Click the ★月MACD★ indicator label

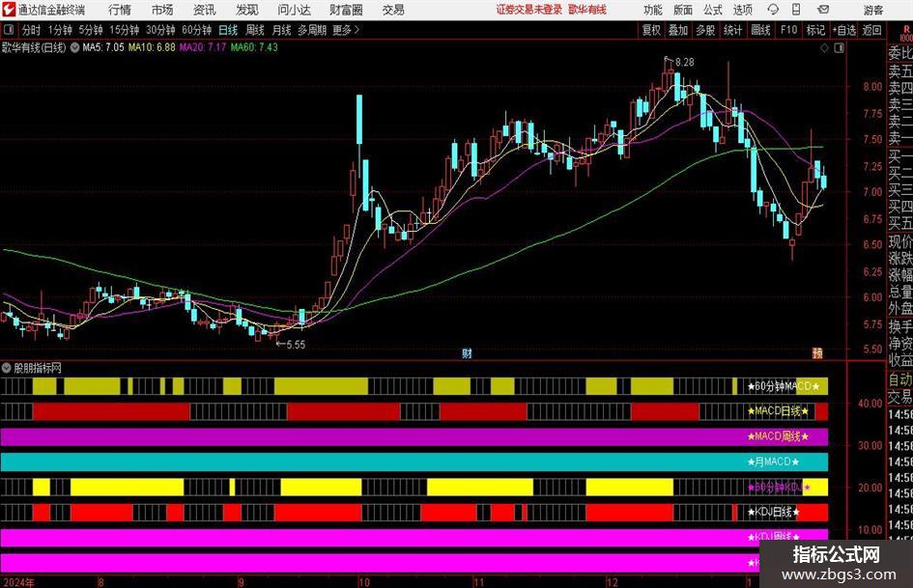pyautogui.click(x=773, y=462)
